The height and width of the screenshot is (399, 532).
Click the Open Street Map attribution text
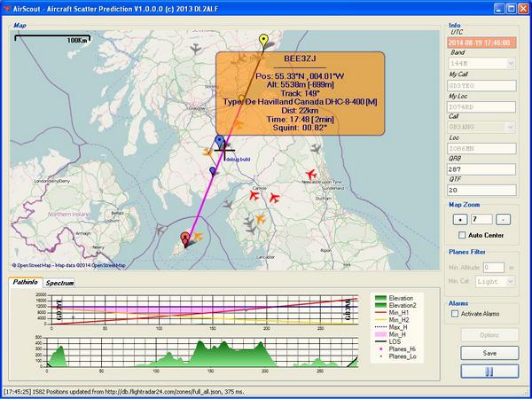[69, 265]
